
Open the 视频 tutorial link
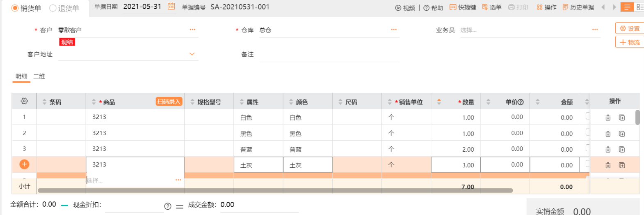pos(405,8)
